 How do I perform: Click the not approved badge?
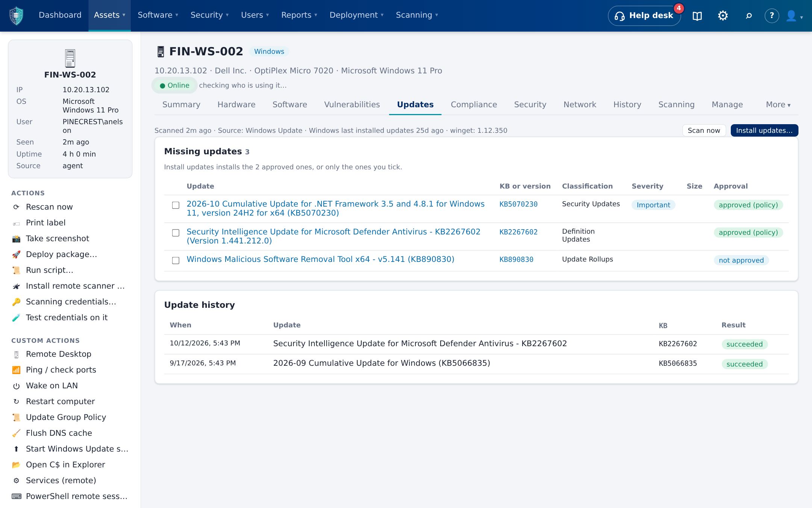click(741, 260)
